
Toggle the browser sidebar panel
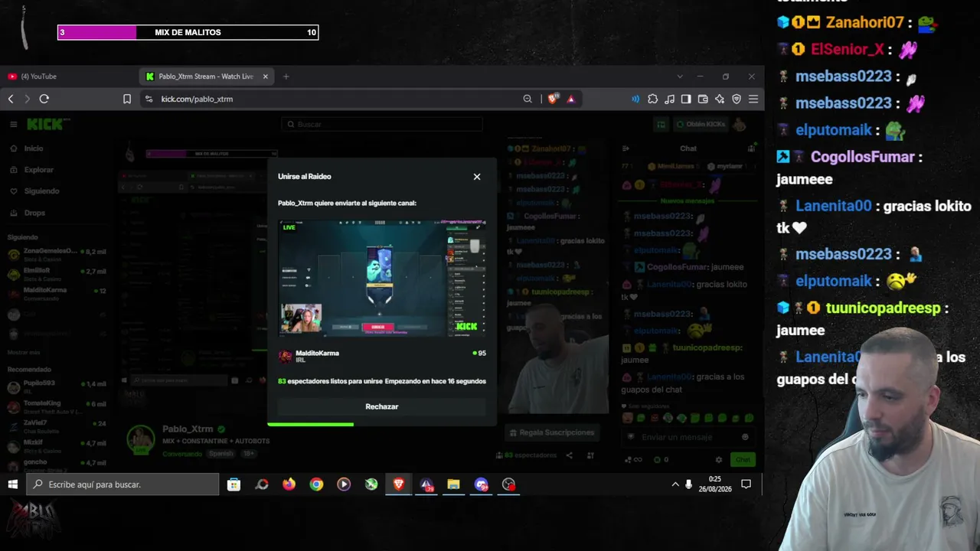point(686,99)
